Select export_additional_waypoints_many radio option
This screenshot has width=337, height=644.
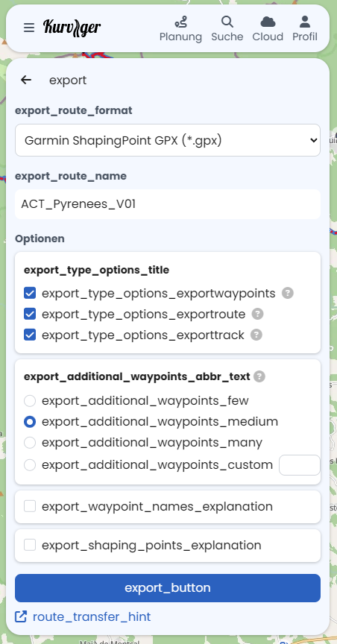click(x=30, y=442)
